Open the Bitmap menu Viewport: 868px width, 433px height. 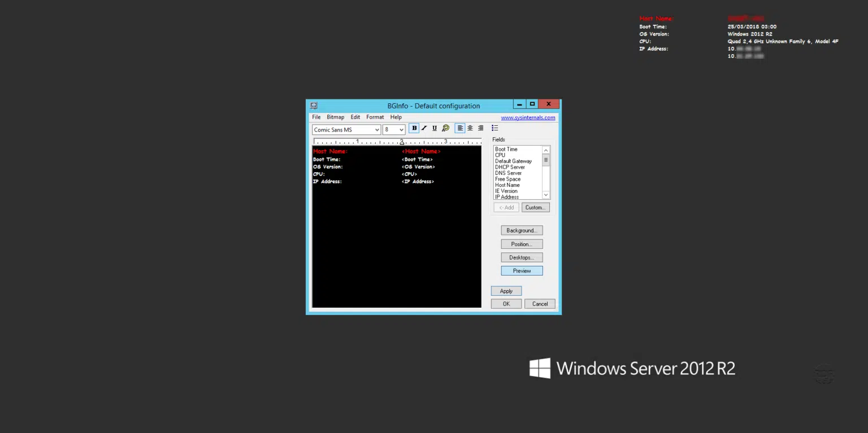(335, 117)
